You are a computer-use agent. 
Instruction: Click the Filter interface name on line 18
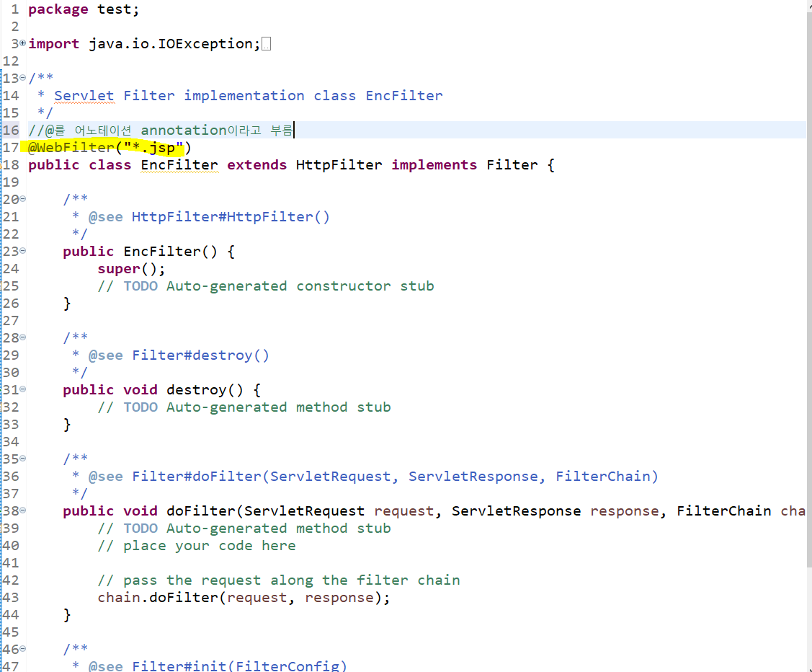click(512, 165)
